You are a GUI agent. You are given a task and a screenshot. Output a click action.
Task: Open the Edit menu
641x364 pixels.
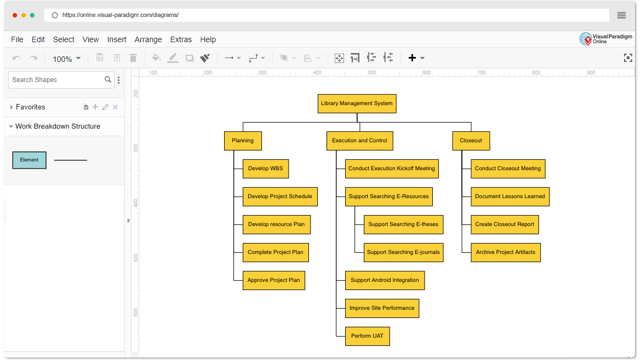pos(38,39)
